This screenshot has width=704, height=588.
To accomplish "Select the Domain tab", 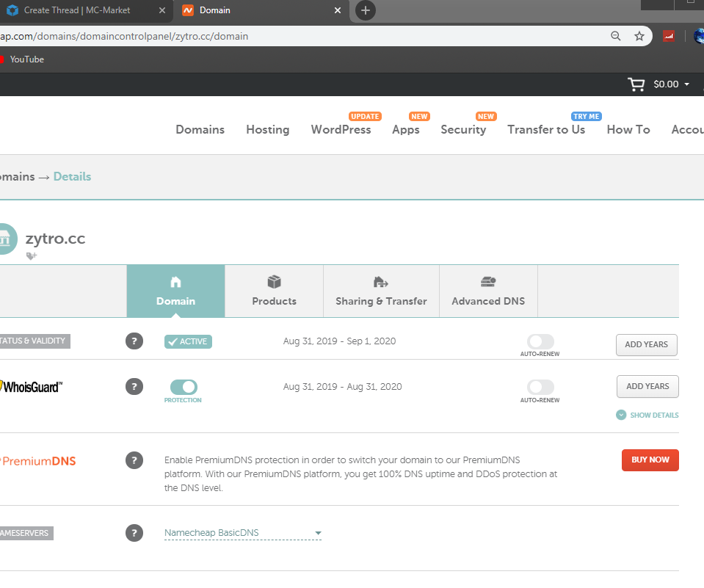I will (175, 291).
